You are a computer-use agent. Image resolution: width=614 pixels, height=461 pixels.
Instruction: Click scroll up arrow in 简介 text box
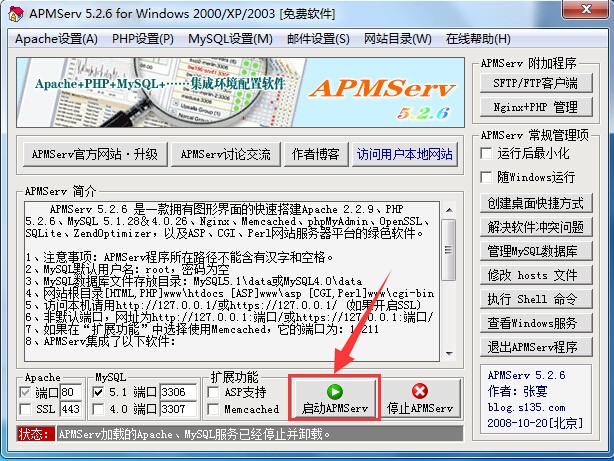coord(449,210)
